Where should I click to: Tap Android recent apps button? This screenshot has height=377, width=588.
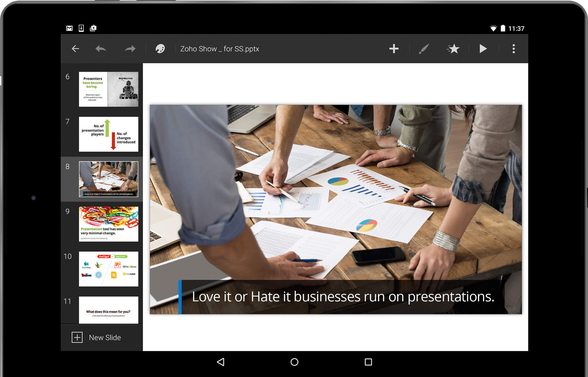368,362
